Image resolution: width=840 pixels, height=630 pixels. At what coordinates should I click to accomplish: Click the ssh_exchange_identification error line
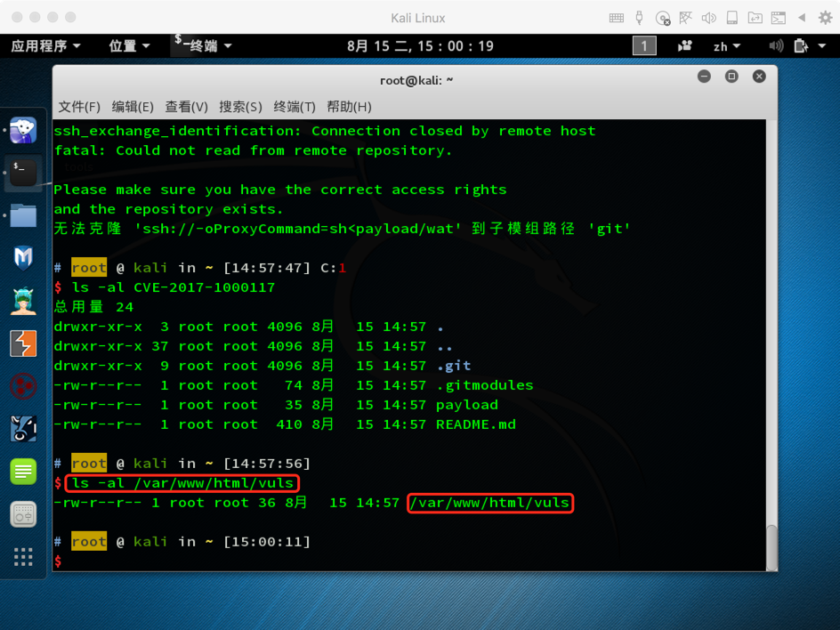(325, 132)
